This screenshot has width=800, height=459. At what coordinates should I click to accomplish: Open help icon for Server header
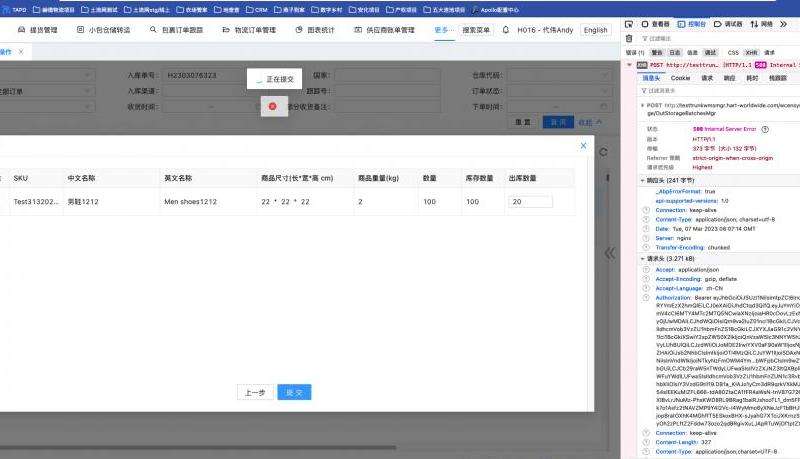[646, 238]
